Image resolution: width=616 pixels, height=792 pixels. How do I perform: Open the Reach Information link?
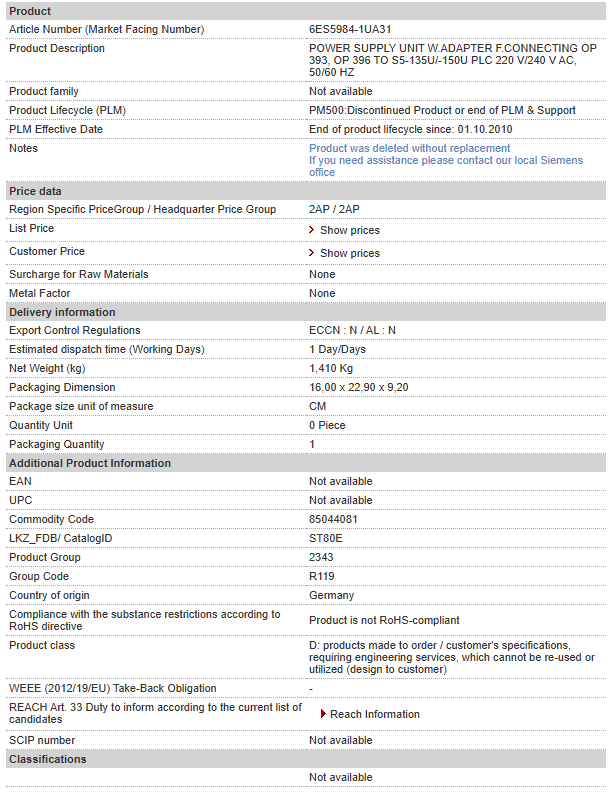(375, 714)
